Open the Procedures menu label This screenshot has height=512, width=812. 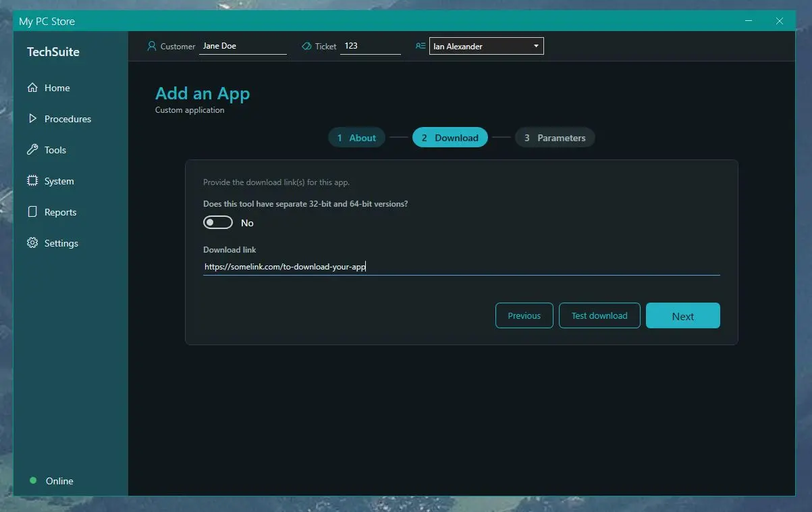(x=67, y=119)
